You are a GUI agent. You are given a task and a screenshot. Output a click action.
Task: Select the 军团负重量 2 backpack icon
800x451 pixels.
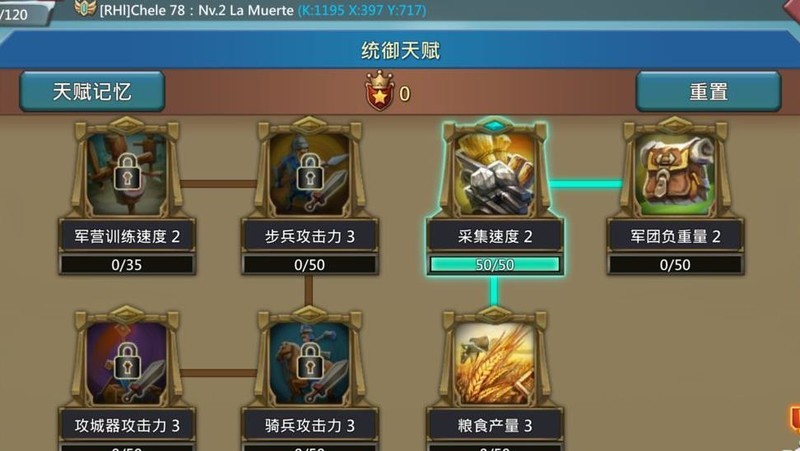point(676,170)
